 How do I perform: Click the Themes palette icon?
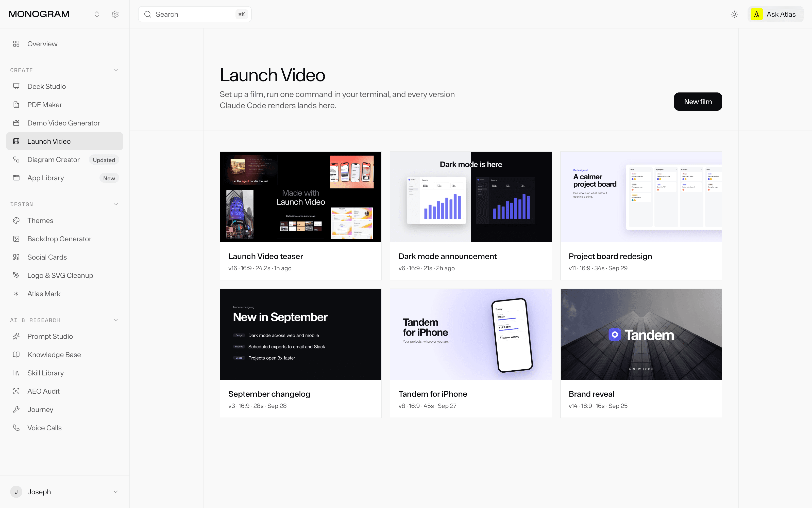coord(16,220)
